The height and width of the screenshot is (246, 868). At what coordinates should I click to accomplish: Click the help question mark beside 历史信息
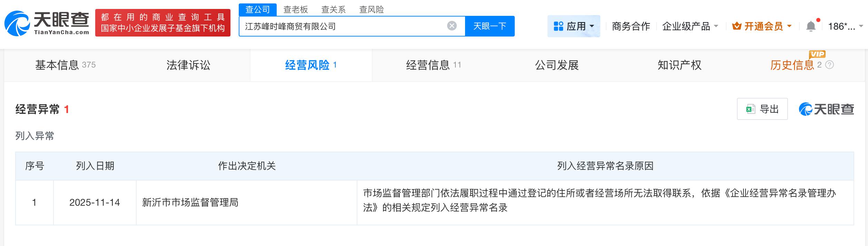(830, 65)
